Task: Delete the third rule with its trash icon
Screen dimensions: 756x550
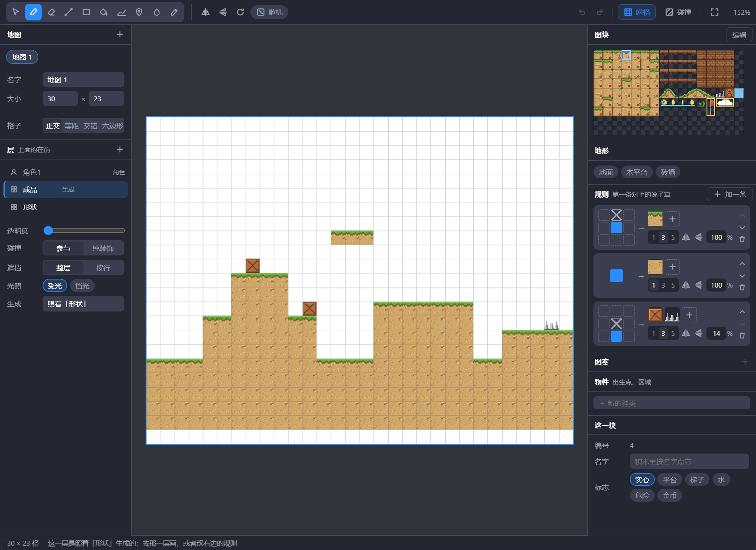Action: pyautogui.click(x=742, y=335)
